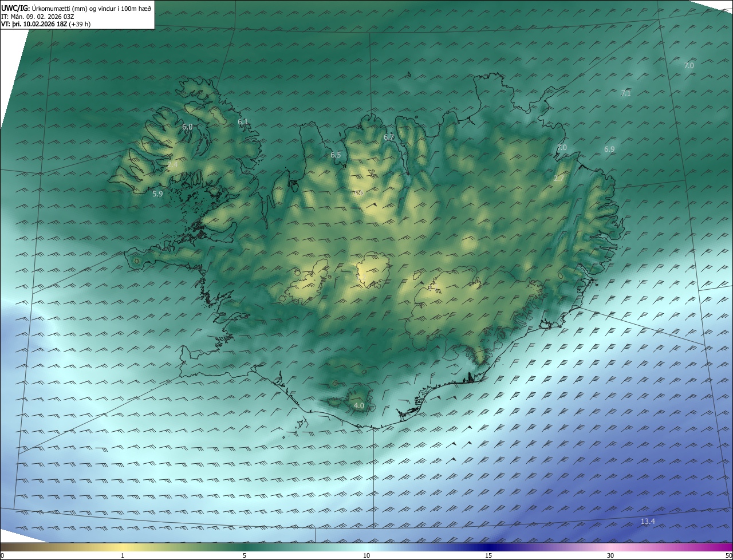Click the 15 tick on the color scale

[488, 555]
